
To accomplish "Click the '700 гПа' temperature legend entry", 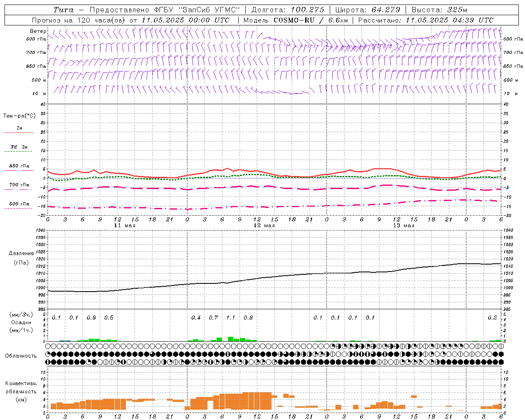I will [x=19, y=185].
